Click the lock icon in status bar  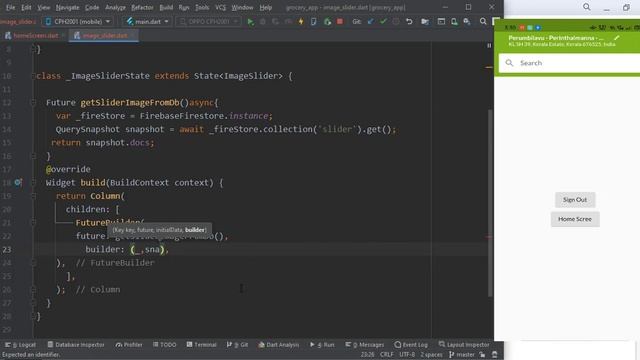482,355
